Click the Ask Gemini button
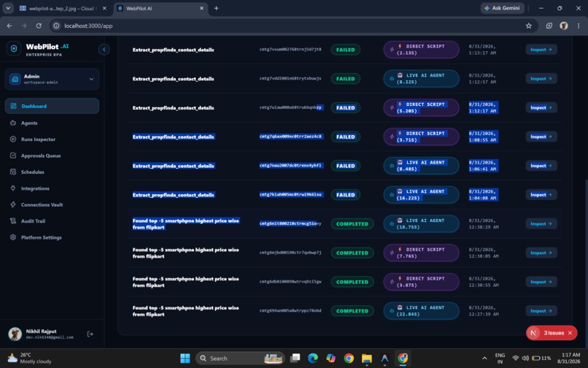 click(x=502, y=8)
